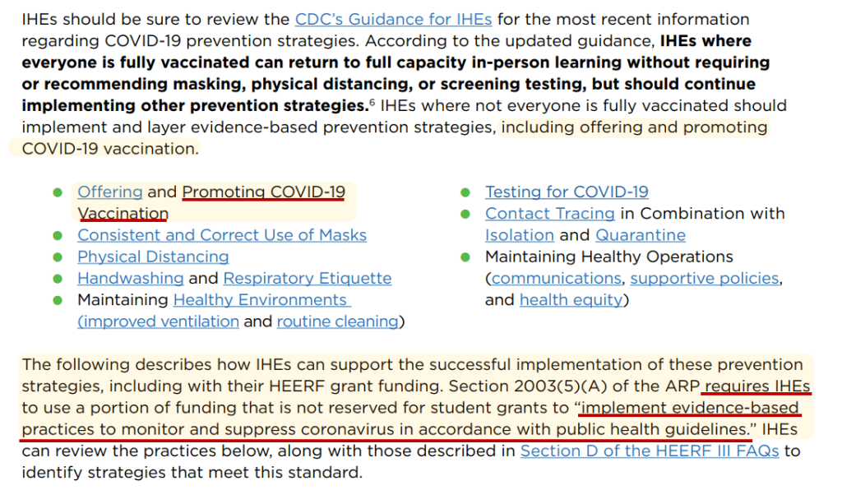The image size is (842, 504).
Task: Open the Respiratory Etiquette link
Action: 308,278
